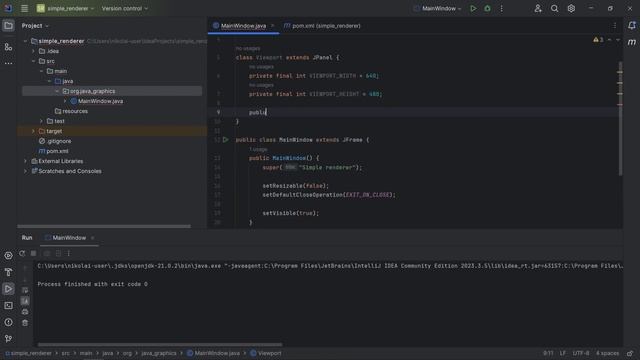
Task: Print the Run console output
Action: [x=25, y=312]
